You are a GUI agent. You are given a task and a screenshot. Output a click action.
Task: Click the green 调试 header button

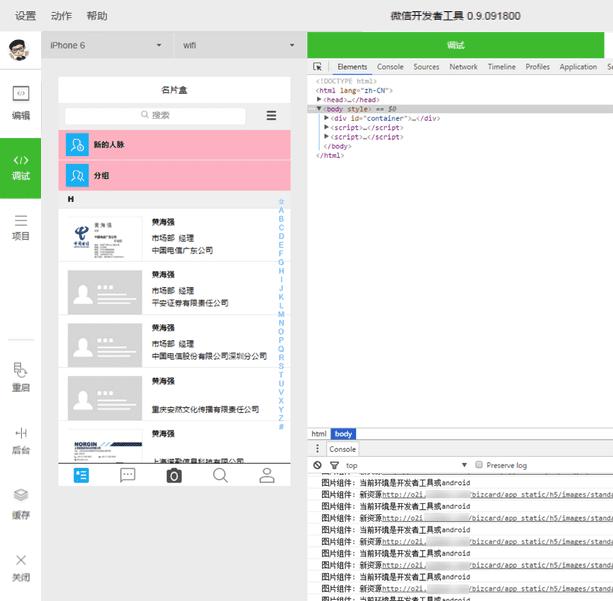pyautogui.click(x=455, y=45)
